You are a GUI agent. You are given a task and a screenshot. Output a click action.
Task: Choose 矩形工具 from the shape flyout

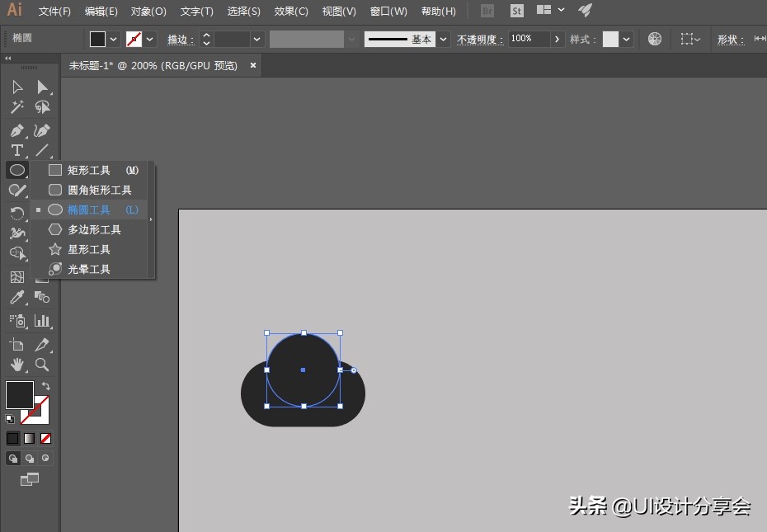pos(89,170)
